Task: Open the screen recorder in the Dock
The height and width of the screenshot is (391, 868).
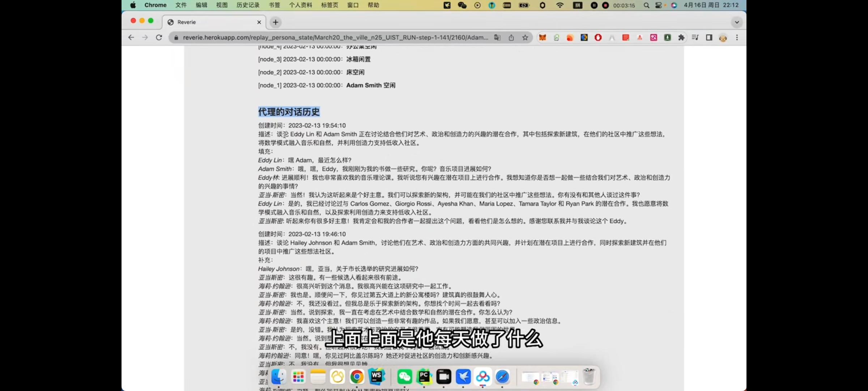Action: (x=444, y=377)
